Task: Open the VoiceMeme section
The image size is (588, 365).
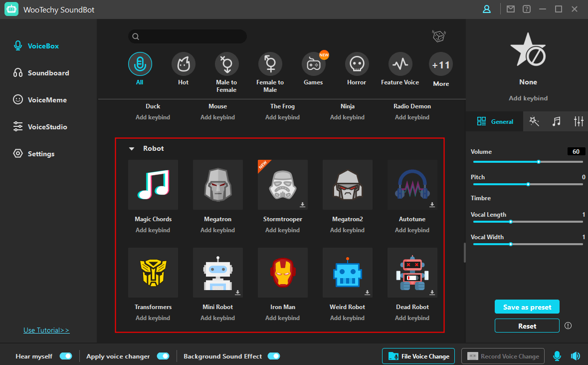Action: [40, 100]
